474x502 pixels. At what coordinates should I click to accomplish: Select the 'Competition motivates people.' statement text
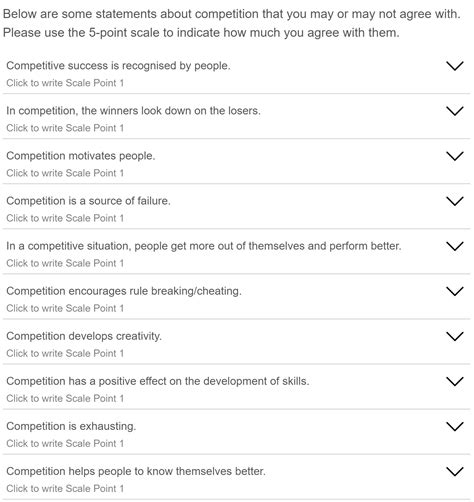tap(81, 156)
